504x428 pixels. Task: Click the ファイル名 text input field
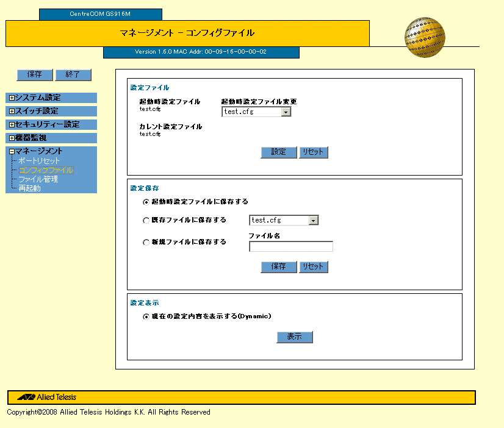tap(291, 247)
